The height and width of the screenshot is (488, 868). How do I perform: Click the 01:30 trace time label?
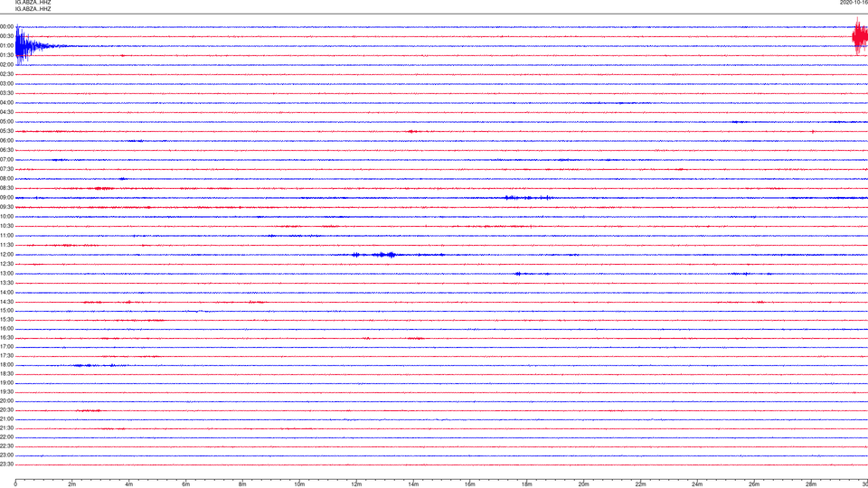[x=6, y=55]
